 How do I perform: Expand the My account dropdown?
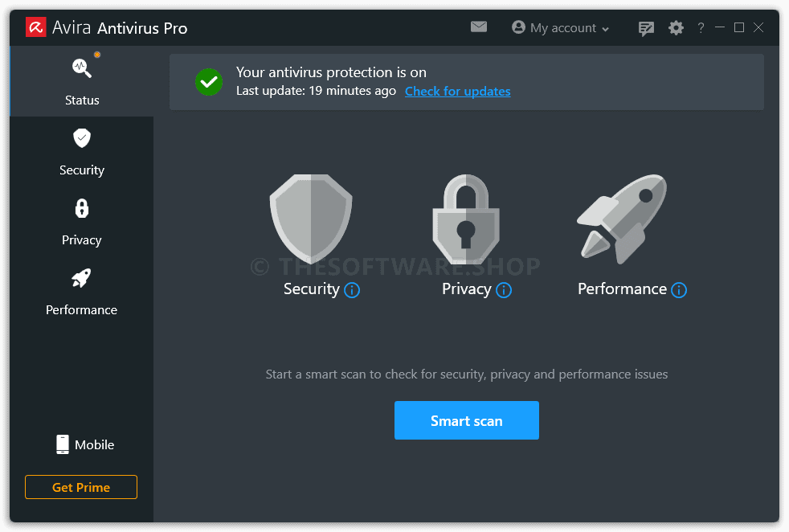[560, 27]
